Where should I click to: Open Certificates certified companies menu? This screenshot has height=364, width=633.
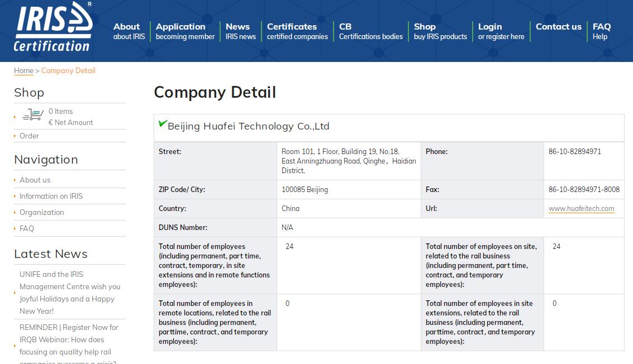pos(297,31)
